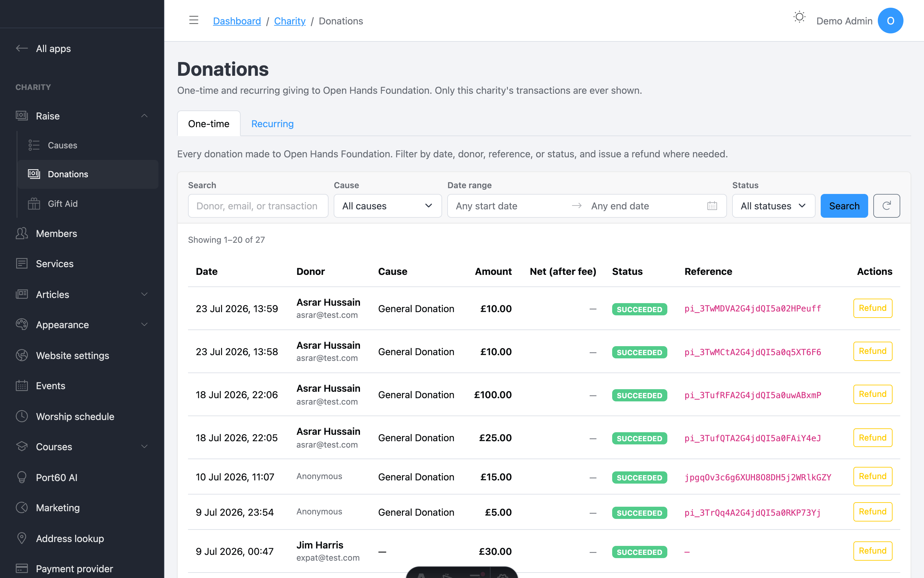Click the Any start date field
Viewport: 924px width, 578px height.
coord(510,206)
